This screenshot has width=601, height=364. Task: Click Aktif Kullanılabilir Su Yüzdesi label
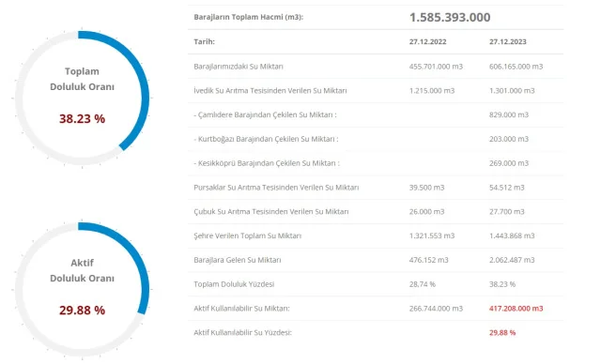point(242,333)
